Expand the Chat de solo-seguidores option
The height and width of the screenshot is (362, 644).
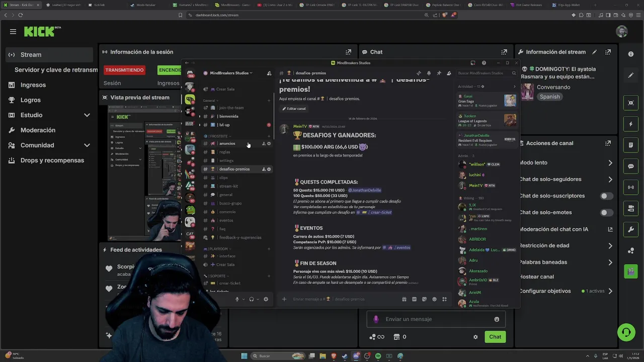pos(610,179)
